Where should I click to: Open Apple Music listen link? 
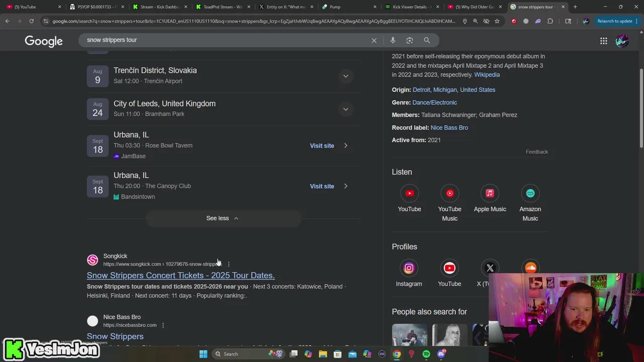click(x=490, y=194)
